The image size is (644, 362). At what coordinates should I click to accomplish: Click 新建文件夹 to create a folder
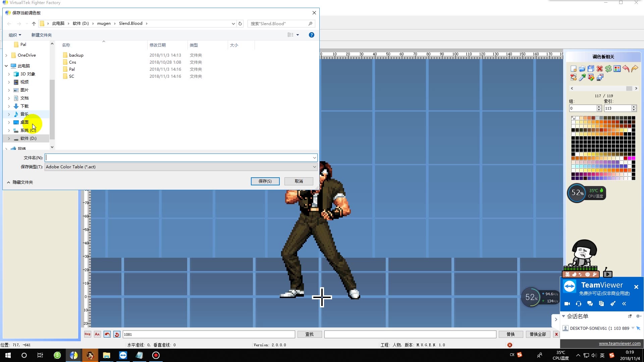pos(41,35)
